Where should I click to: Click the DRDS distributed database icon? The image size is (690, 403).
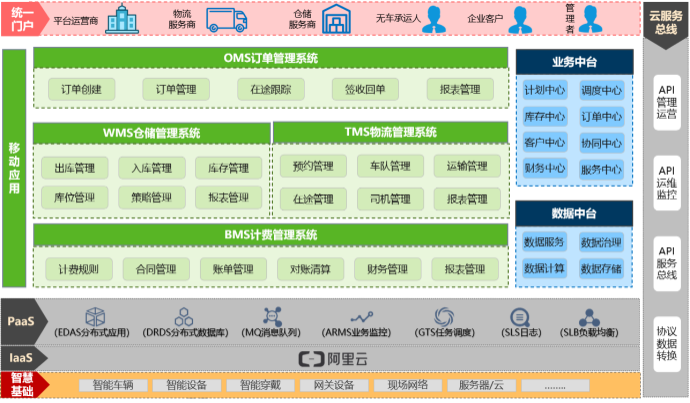[x=184, y=317]
